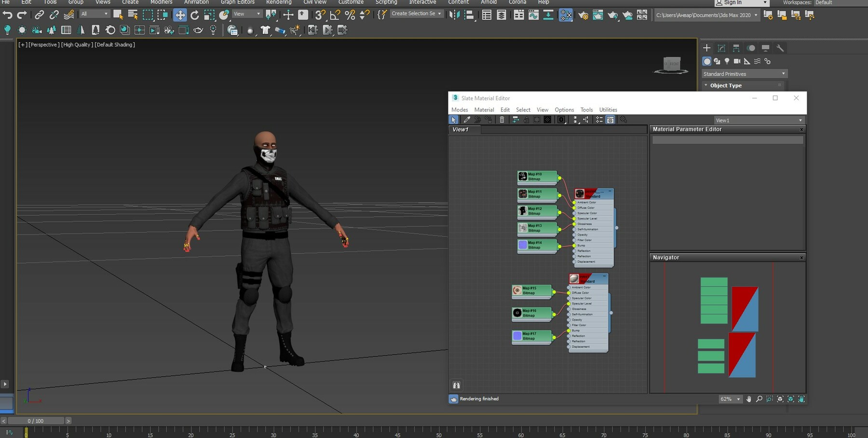This screenshot has width=868, height=438.
Task: Activate the Select Object tool arrow in material editor
Action: point(454,120)
